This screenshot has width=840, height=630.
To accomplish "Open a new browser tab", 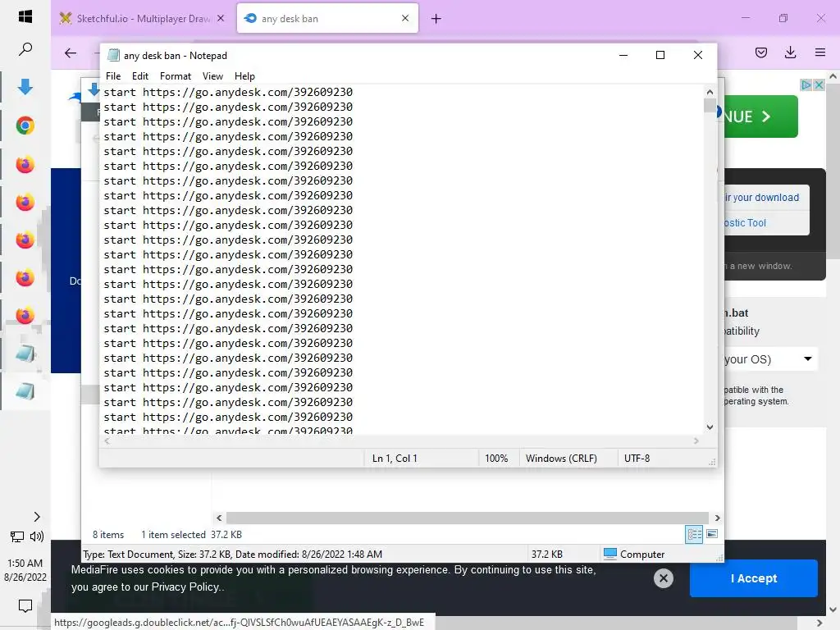I will coord(436,19).
